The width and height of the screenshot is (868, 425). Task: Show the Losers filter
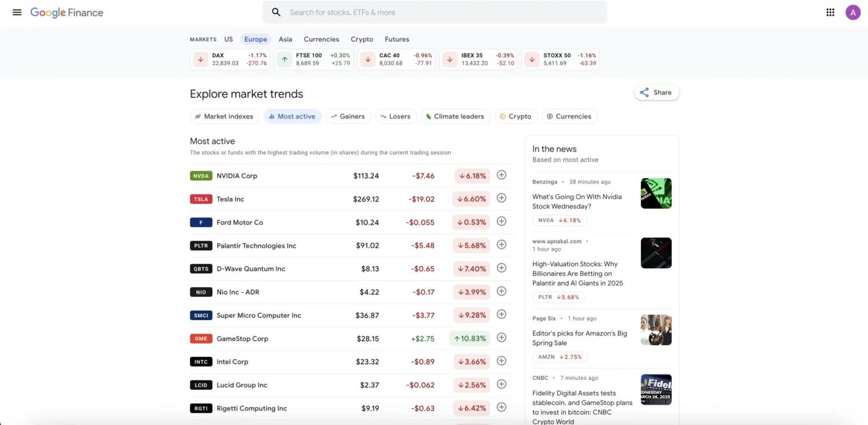396,116
